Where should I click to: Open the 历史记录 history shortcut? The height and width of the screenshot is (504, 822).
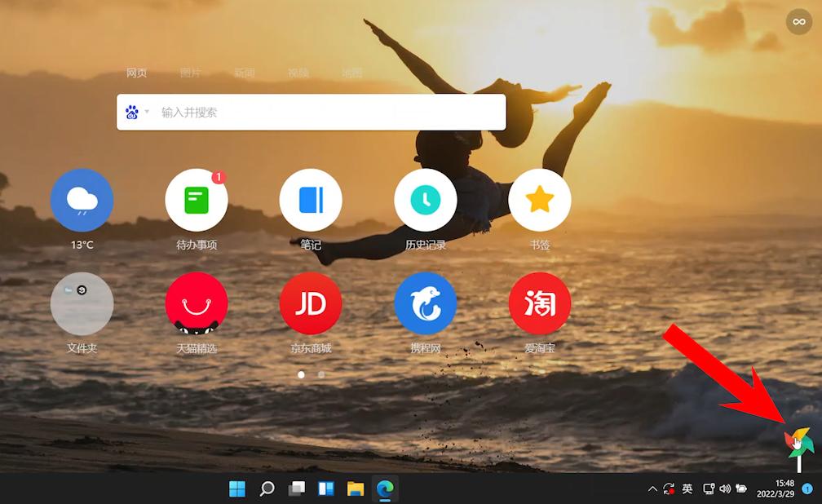click(x=425, y=201)
